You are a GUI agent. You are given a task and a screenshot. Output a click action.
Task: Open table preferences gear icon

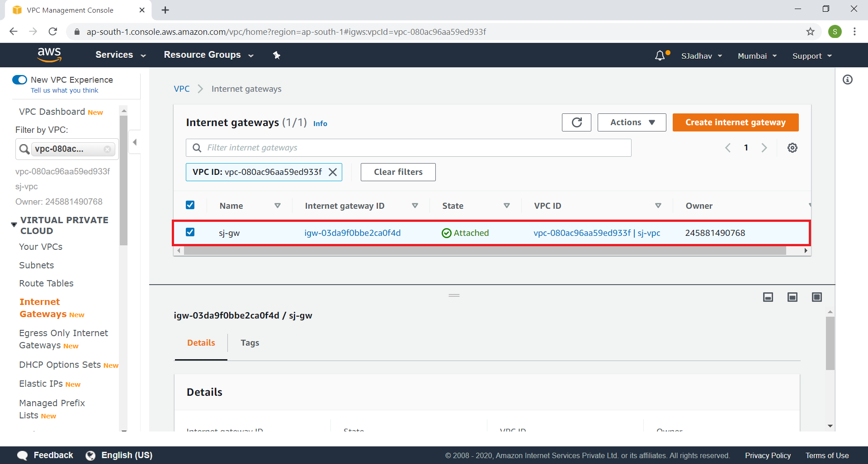coord(792,147)
